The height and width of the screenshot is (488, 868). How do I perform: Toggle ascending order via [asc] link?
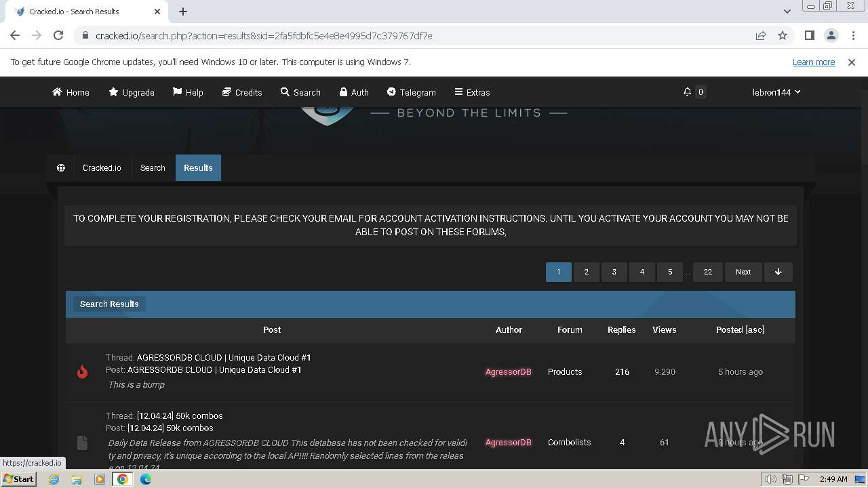[755, 329]
